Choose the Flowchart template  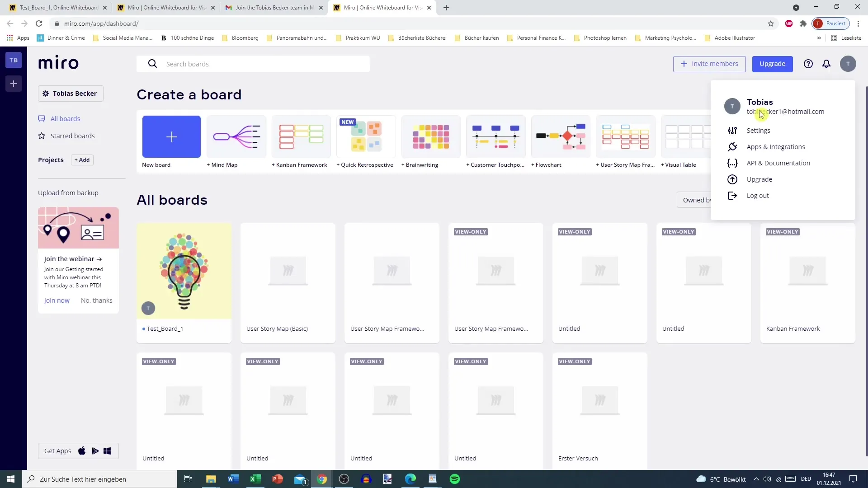[561, 136]
